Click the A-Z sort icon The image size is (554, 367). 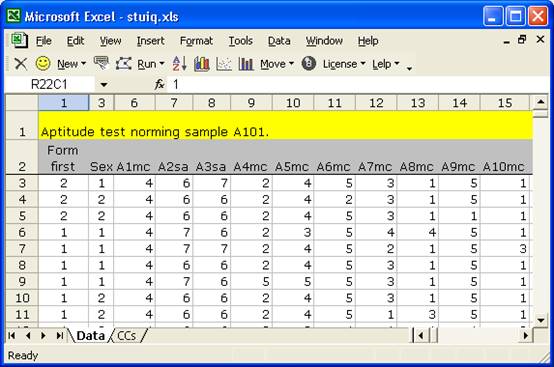pos(179,64)
